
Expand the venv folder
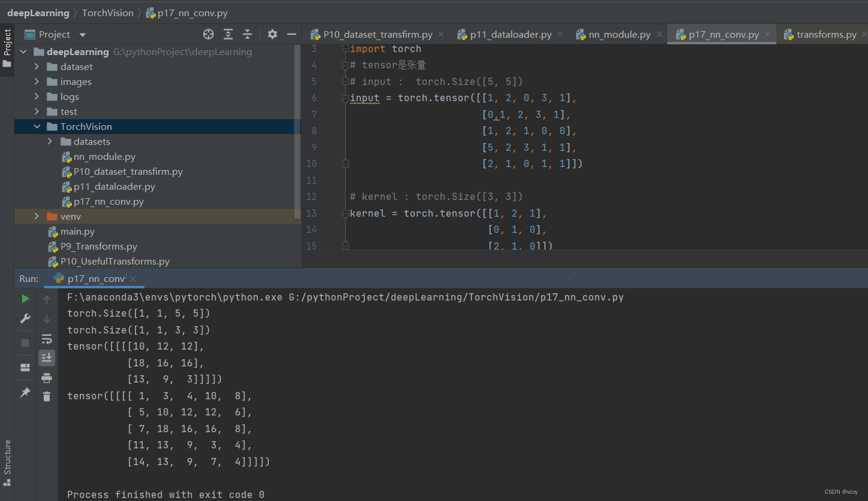pos(37,216)
